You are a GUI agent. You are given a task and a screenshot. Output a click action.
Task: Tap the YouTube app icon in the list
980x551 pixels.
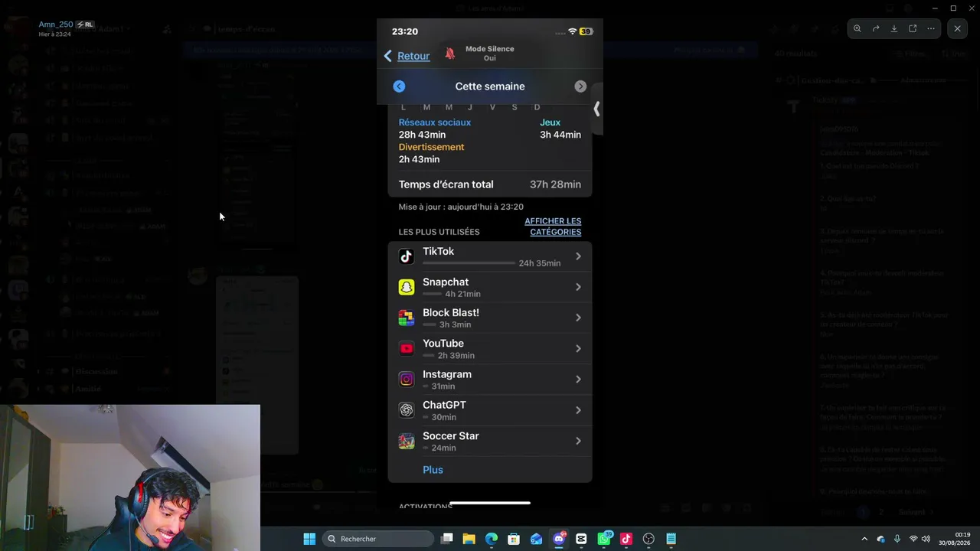click(x=407, y=348)
